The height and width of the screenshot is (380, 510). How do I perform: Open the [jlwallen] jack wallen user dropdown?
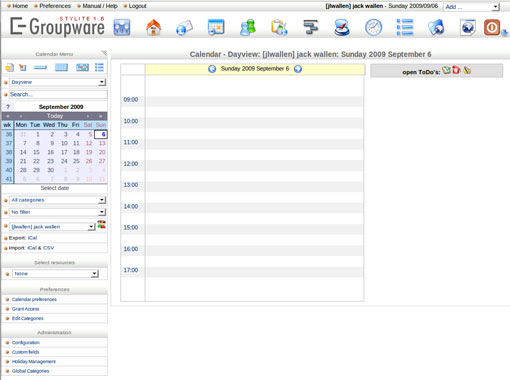tap(52, 227)
